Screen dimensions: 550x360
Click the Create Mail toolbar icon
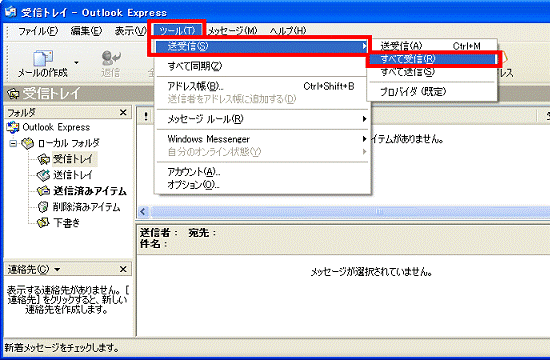[43, 58]
